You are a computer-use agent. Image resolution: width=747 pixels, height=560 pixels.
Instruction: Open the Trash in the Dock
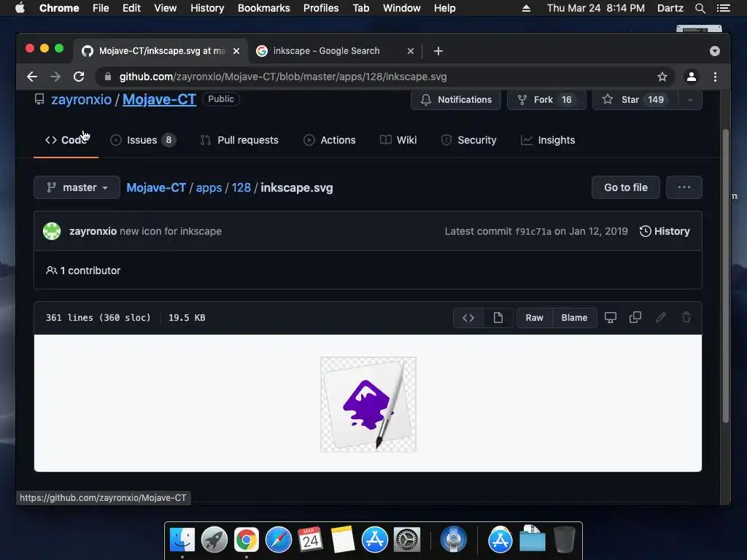[565, 540]
